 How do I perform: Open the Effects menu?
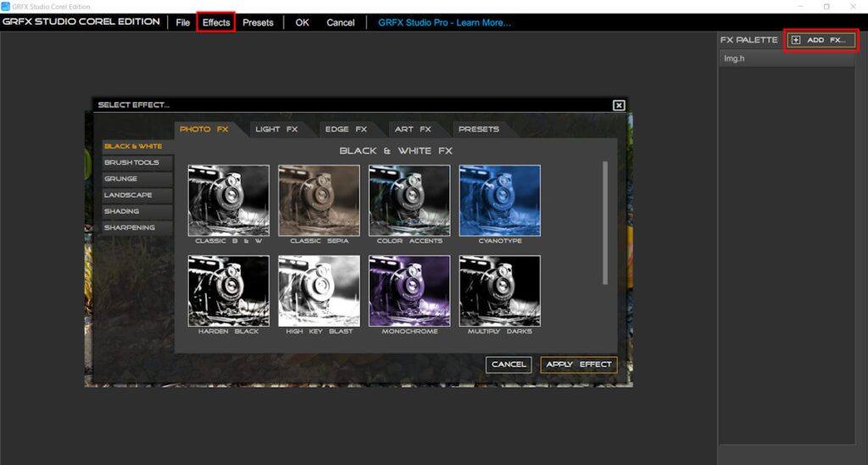pos(216,23)
